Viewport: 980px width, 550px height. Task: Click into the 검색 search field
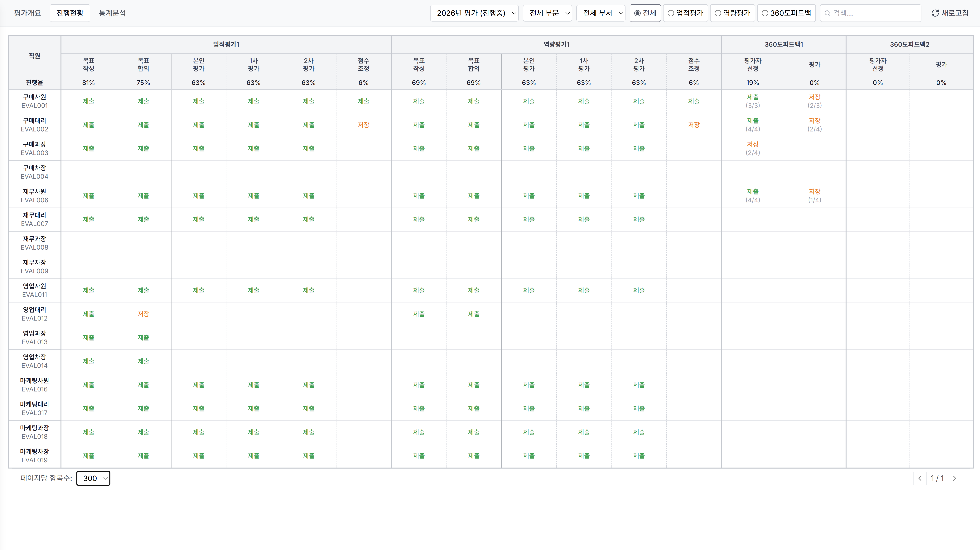tap(875, 13)
